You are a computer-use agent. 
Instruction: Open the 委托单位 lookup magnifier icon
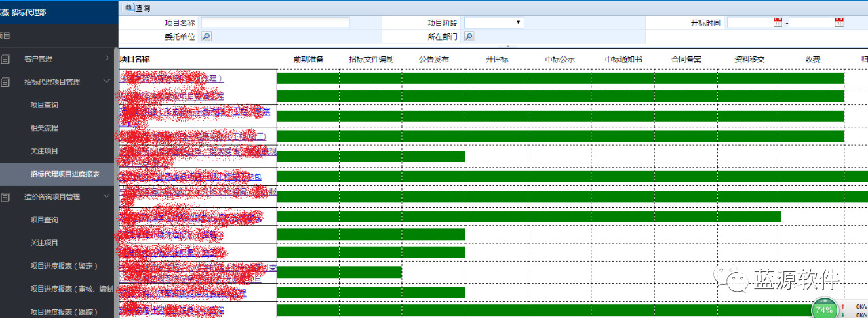click(x=206, y=37)
